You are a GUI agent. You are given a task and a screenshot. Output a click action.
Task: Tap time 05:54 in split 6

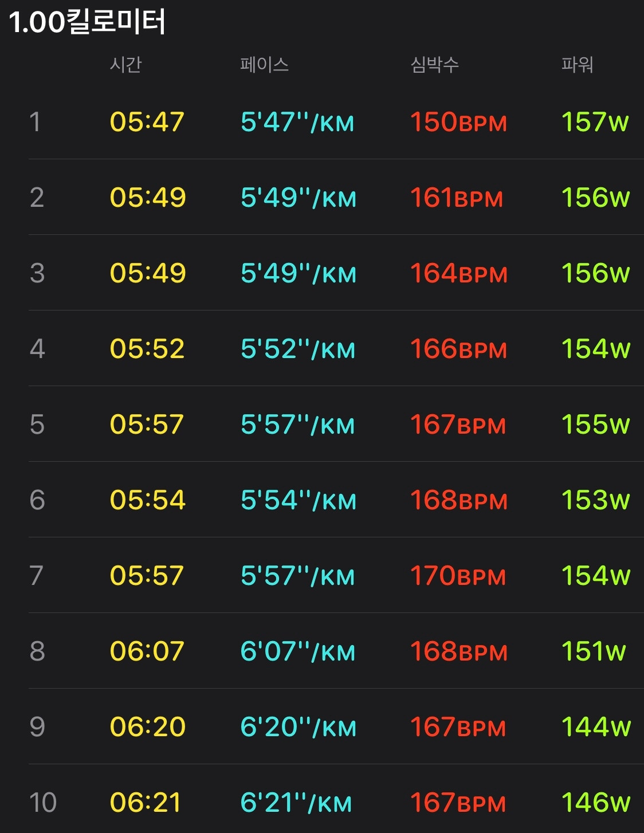pos(148,500)
